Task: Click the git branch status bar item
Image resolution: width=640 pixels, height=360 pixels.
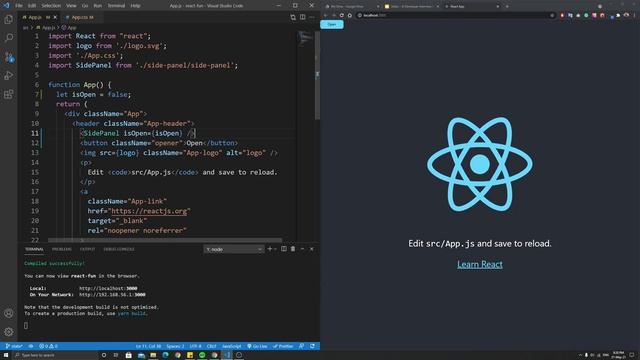Action: [14, 346]
